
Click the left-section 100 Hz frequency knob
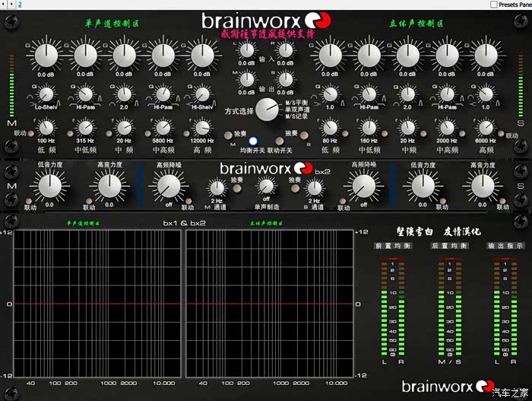[46, 128]
